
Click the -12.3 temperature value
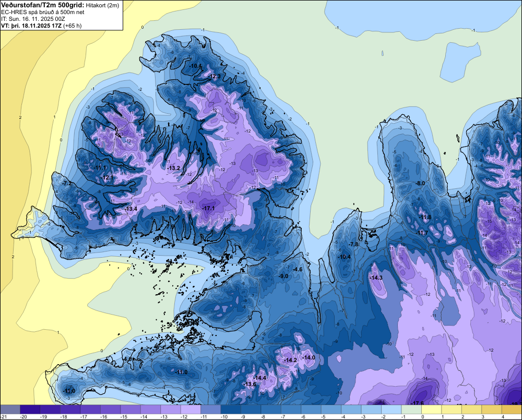(x=215, y=77)
